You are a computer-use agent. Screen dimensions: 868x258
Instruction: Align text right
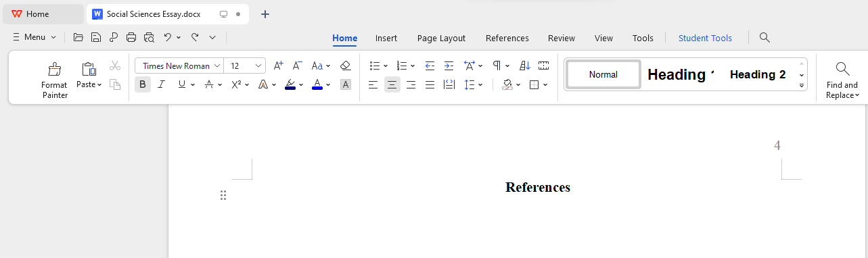pos(411,84)
